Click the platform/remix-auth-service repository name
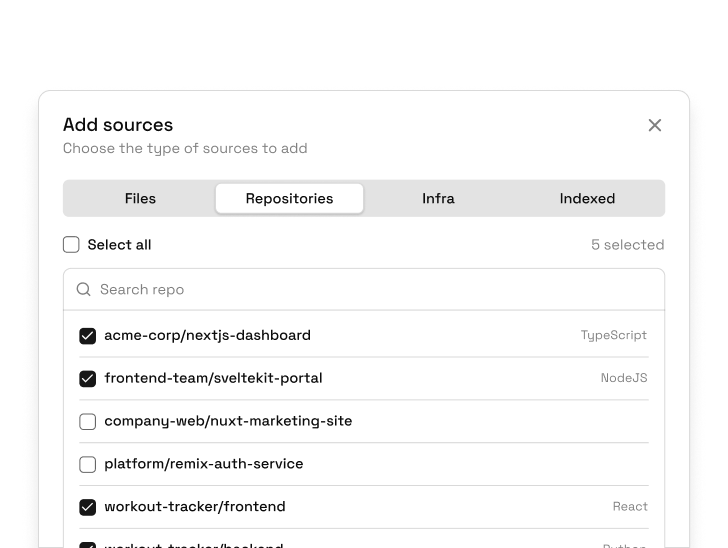Screen dimensions: 728x548 click(x=203, y=464)
